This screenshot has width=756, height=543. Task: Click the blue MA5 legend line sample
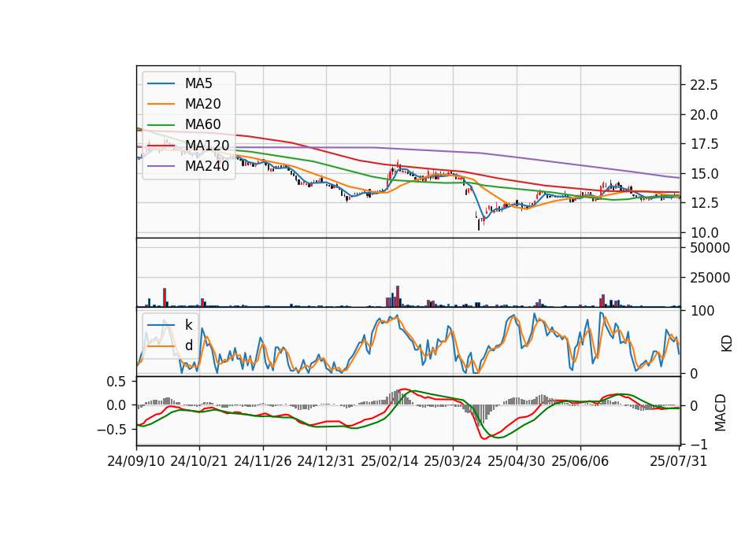coord(161,84)
